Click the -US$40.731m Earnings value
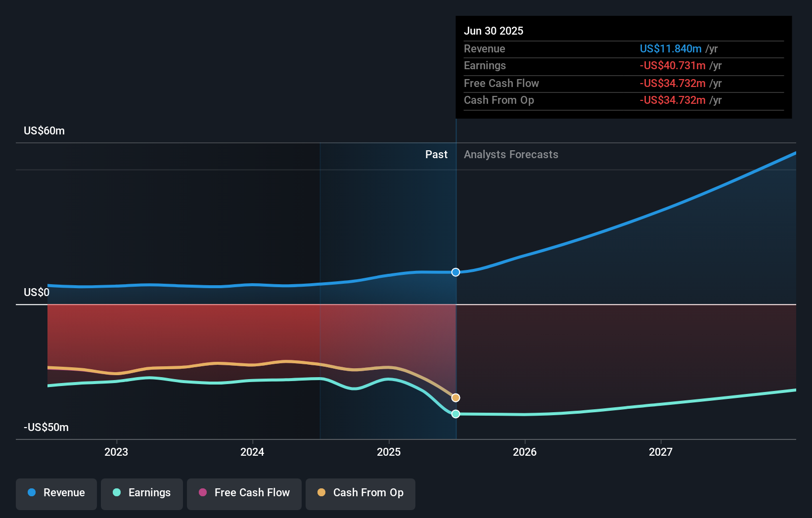812x518 pixels. pyautogui.click(x=673, y=66)
